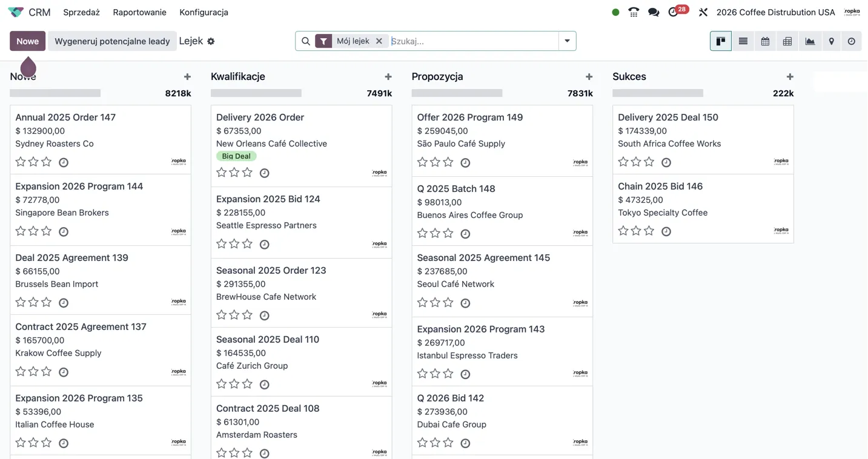The height and width of the screenshot is (459, 868).
Task: Switch to Pivot table view
Action: point(787,41)
